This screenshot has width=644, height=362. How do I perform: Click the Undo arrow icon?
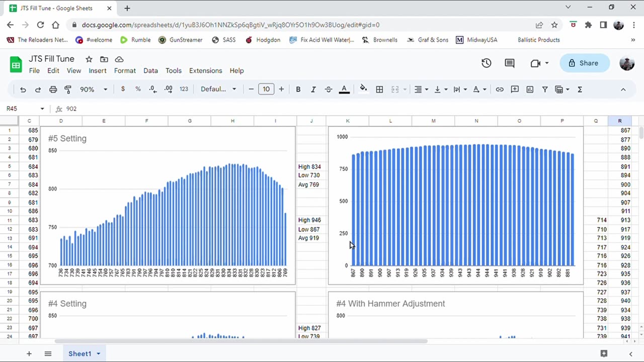coord(23,89)
